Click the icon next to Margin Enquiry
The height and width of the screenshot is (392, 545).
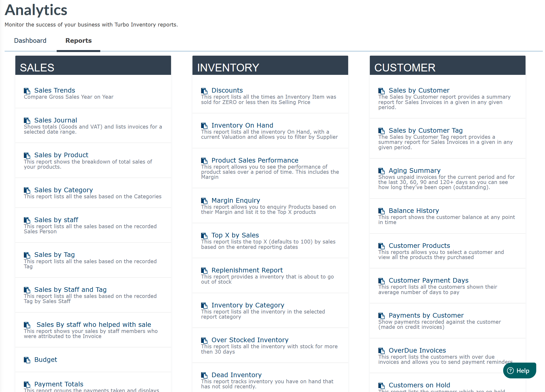[204, 201]
